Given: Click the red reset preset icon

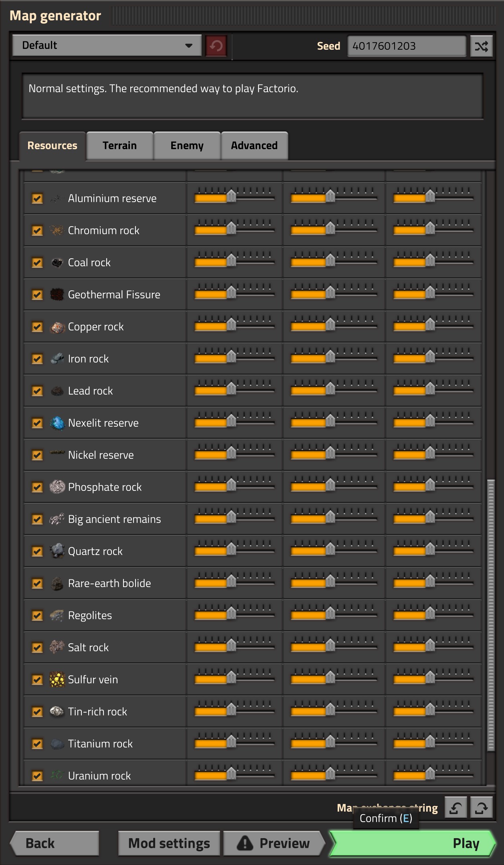Looking at the screenshot, I should coord(216,46).
